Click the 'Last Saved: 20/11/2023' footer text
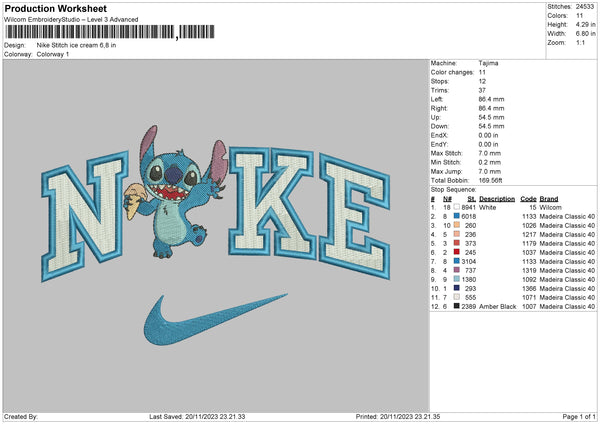600x424 pixels. click(197, 416)
